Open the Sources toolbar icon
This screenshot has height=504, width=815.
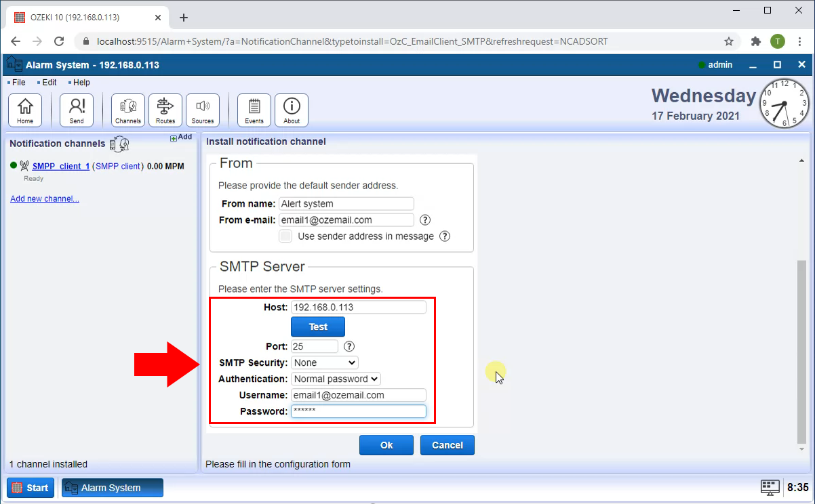click(x=203, y=110)
